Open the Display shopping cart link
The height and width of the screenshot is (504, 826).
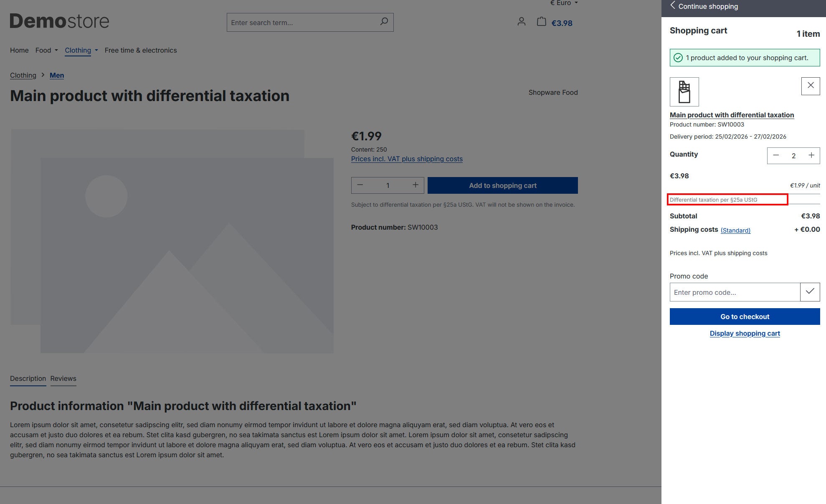click(745, 333)
